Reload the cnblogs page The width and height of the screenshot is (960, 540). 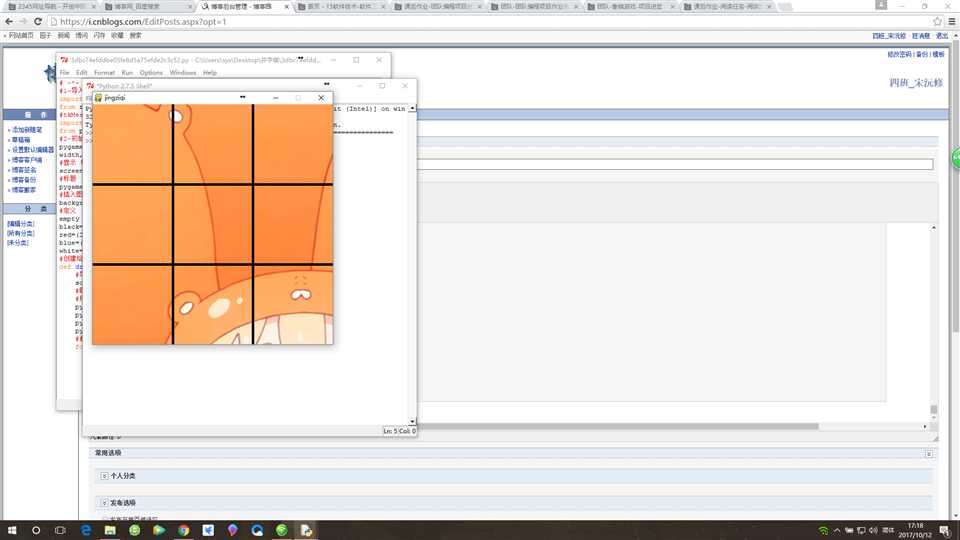[38, 21]
